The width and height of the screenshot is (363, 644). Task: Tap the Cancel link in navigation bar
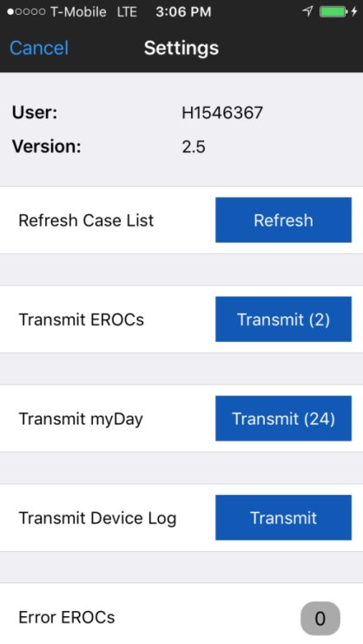click(39, 48)
